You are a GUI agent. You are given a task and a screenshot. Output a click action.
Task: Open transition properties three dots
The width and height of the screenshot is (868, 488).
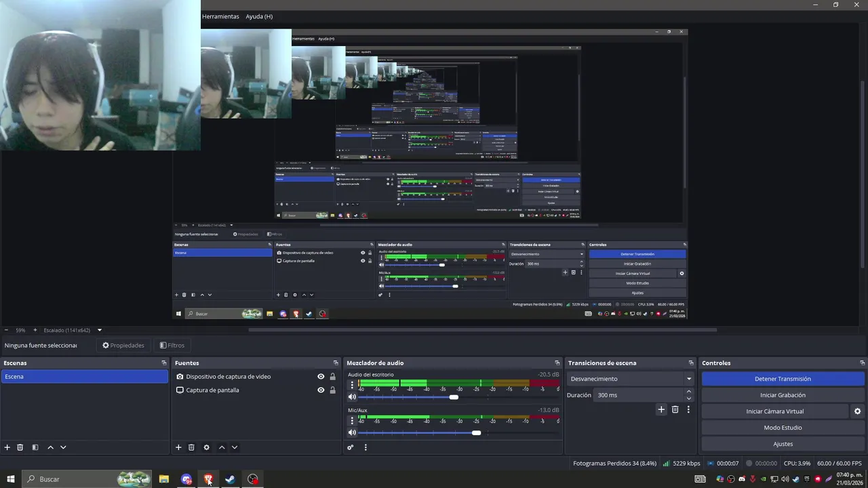(688, 409)
